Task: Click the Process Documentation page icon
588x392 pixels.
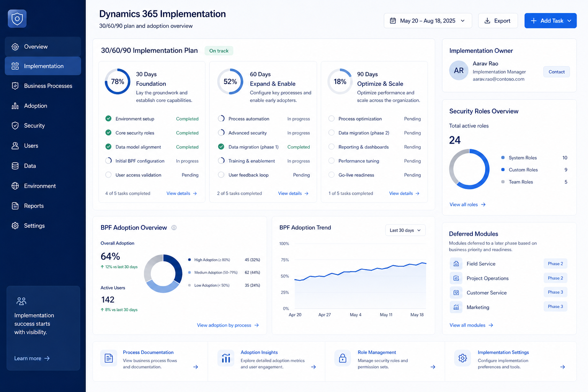Action: 109,358
